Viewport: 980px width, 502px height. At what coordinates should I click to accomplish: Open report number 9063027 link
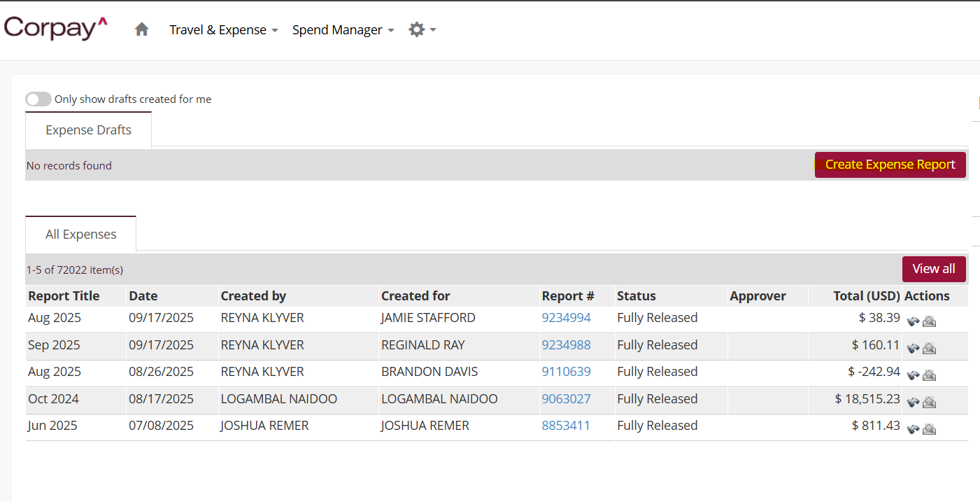(566, 399)
